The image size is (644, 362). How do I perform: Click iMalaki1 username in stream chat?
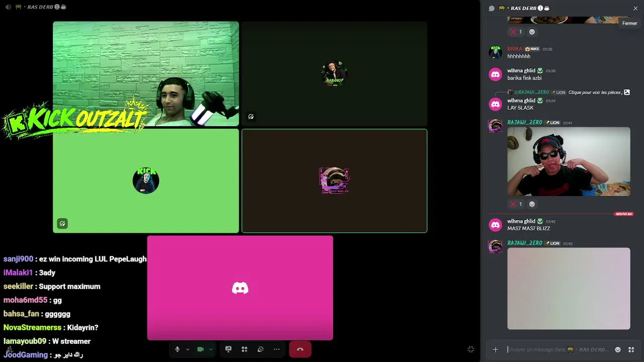coord(18,273)
